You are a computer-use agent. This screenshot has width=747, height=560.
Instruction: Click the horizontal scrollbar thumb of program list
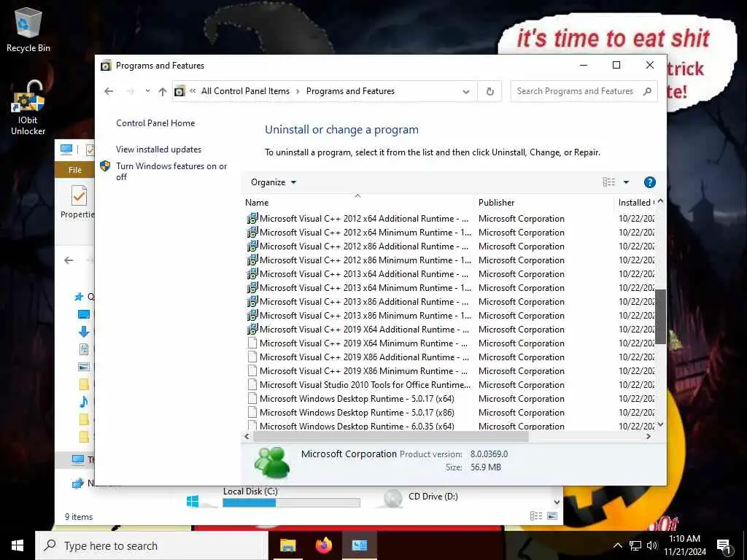click(x=391, y=436)
